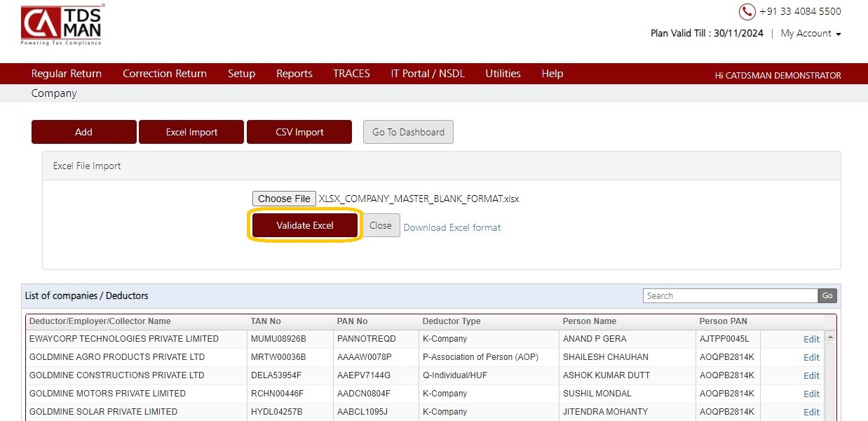Open the Utilities menu
Viewport: 868px width, 421px height.
pos(503,74)
